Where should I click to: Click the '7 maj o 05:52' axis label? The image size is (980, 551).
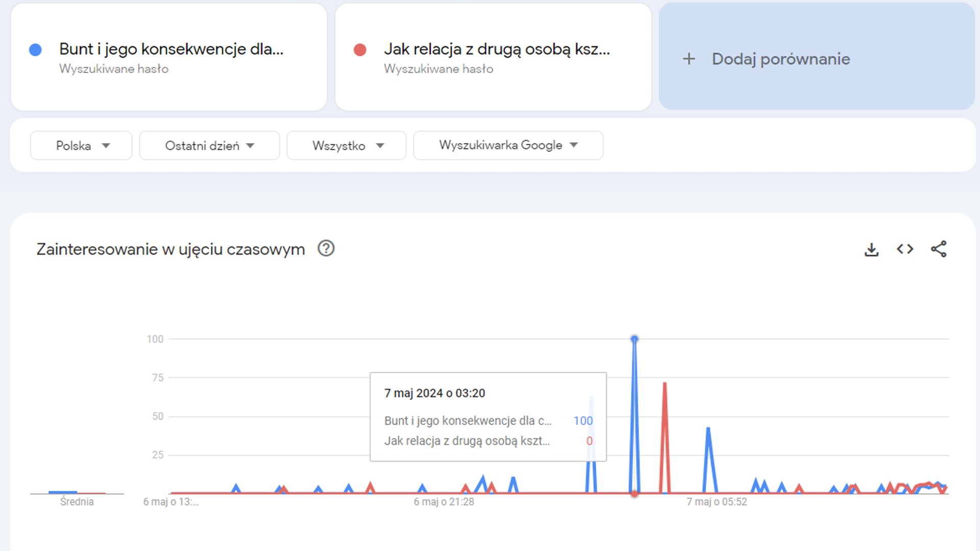717,502
